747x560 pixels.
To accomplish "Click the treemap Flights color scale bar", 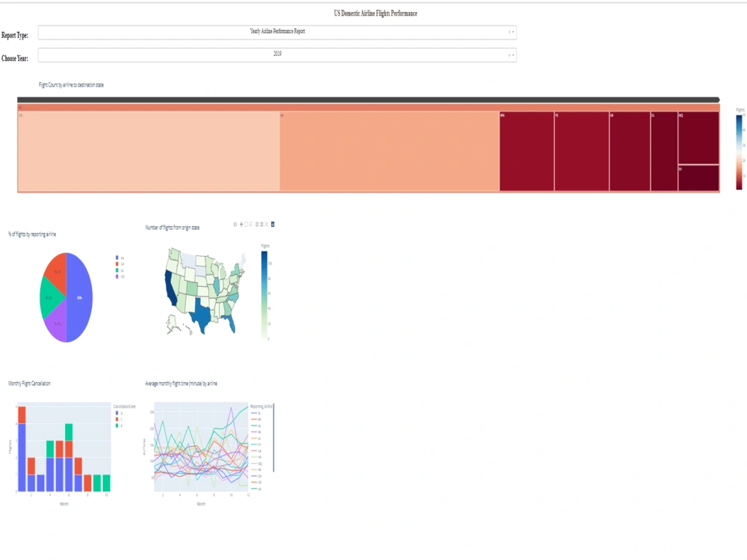I will click(739, 152).
